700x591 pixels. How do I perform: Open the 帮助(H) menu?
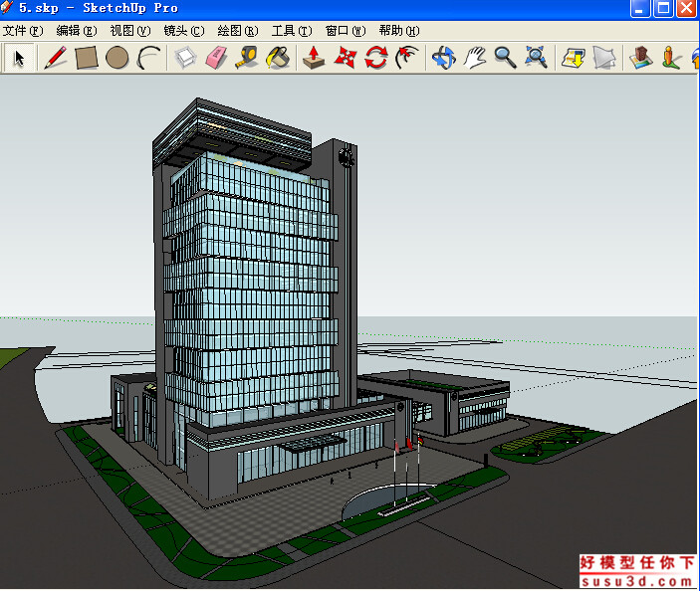(x=399, y=31)
